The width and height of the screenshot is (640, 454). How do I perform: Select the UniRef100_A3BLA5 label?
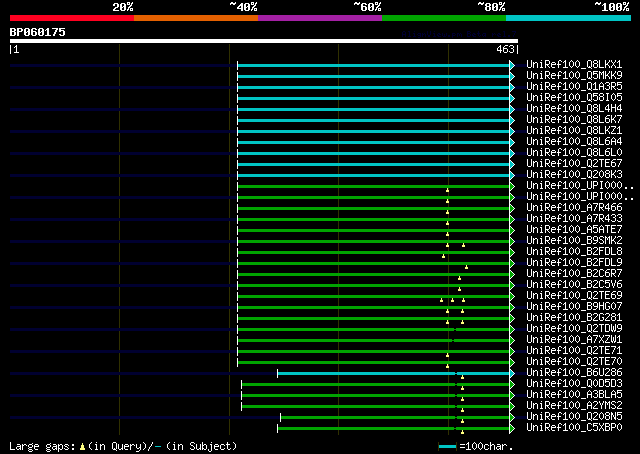point(574,395)
